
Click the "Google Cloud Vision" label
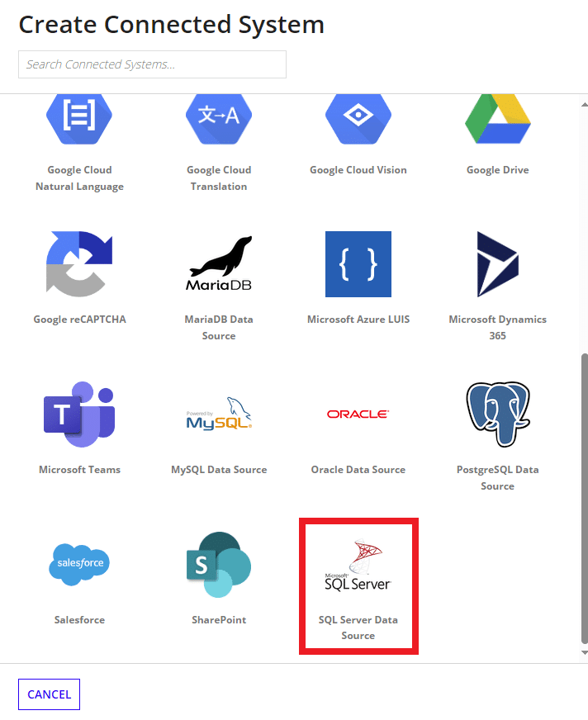[x=358, y=170]
